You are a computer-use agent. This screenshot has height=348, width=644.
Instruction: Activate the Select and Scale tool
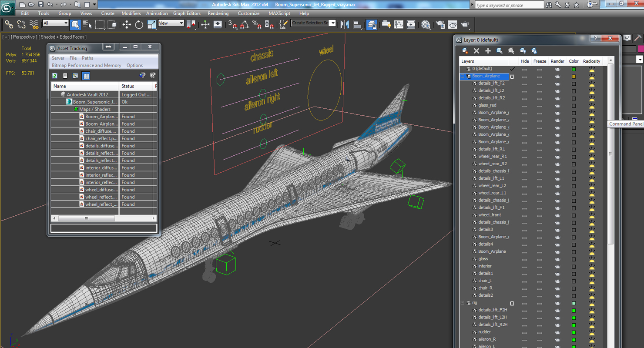[x=151, y=24]
